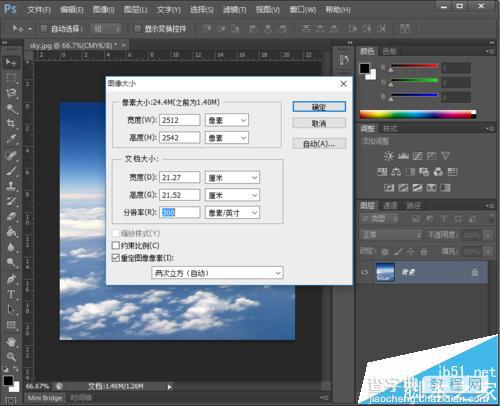Open Mini Bridge panel tab
This screenshot has height=406, width=500.
tap(45, 398)
